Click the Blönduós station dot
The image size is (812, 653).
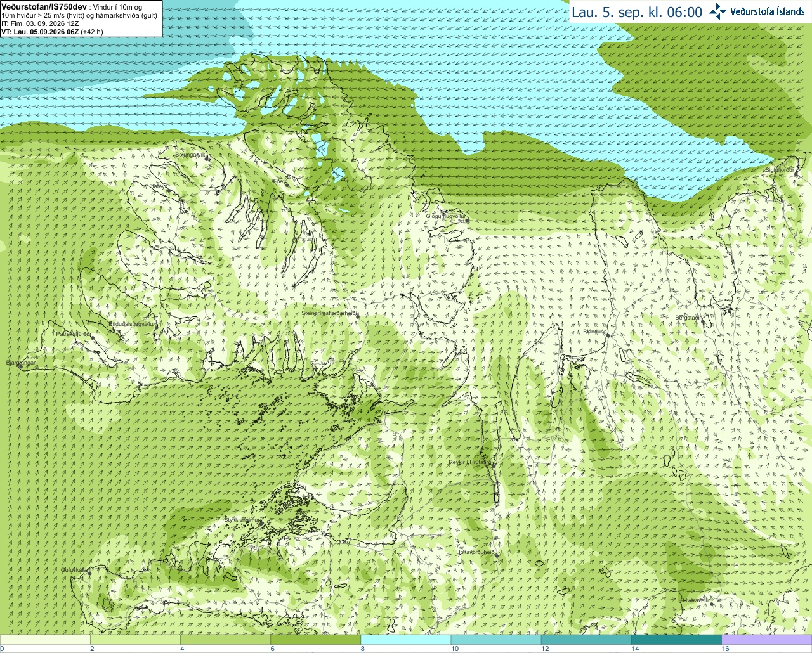(x=607, y=335)
